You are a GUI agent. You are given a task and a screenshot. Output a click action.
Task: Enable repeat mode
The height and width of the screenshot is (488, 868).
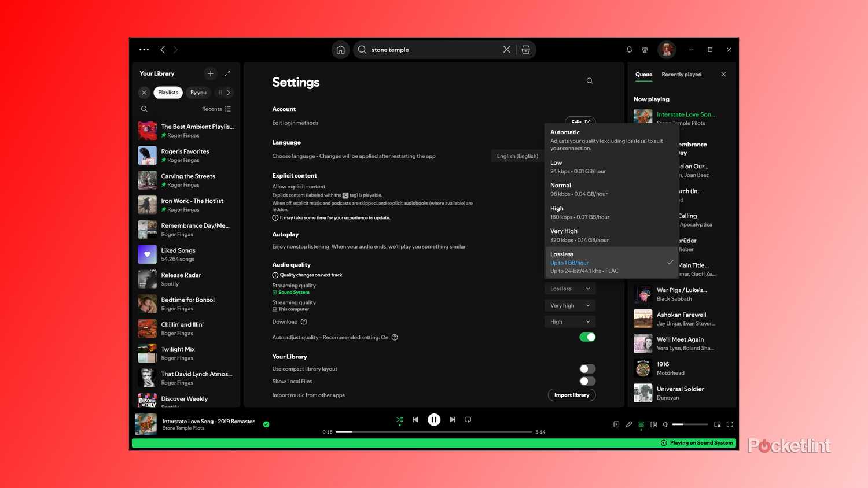click(468, 419)
